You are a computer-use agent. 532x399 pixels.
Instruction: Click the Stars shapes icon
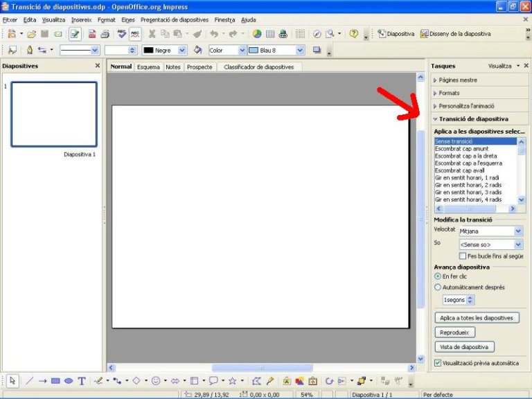(233, 381)
